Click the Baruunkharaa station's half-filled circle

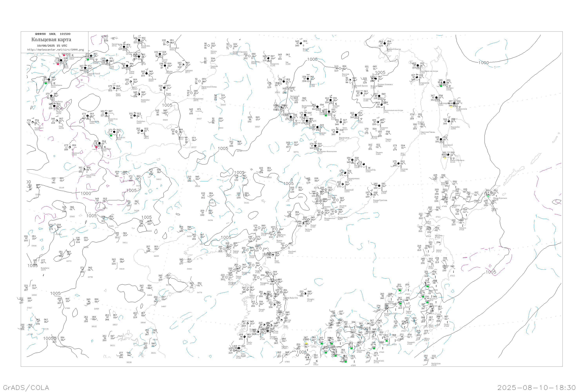pos(49,80)
